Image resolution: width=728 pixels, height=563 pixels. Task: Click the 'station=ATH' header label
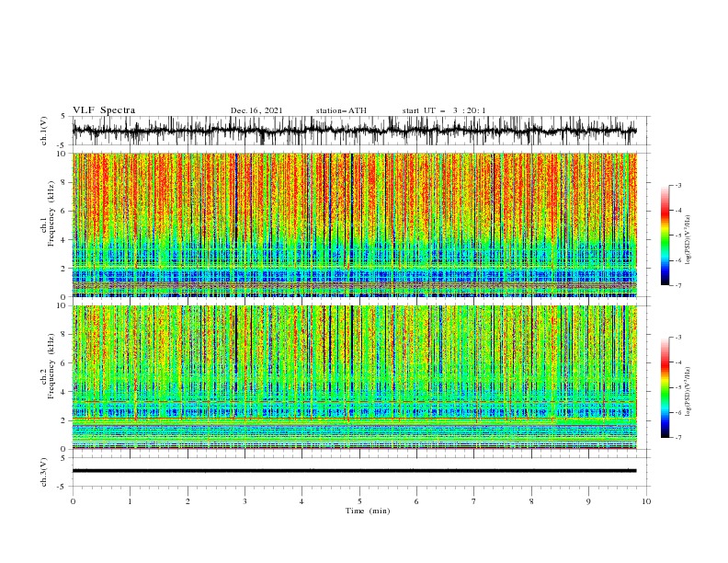tap(341, 110)
